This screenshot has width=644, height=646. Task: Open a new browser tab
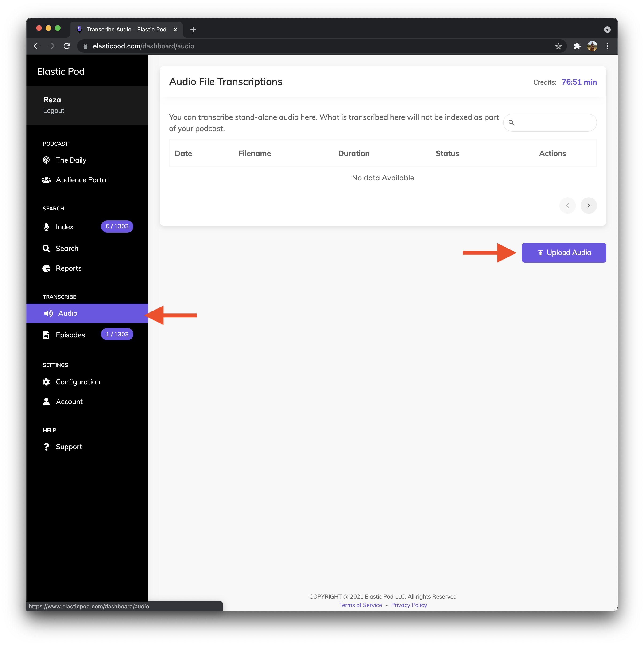[193, 29]
